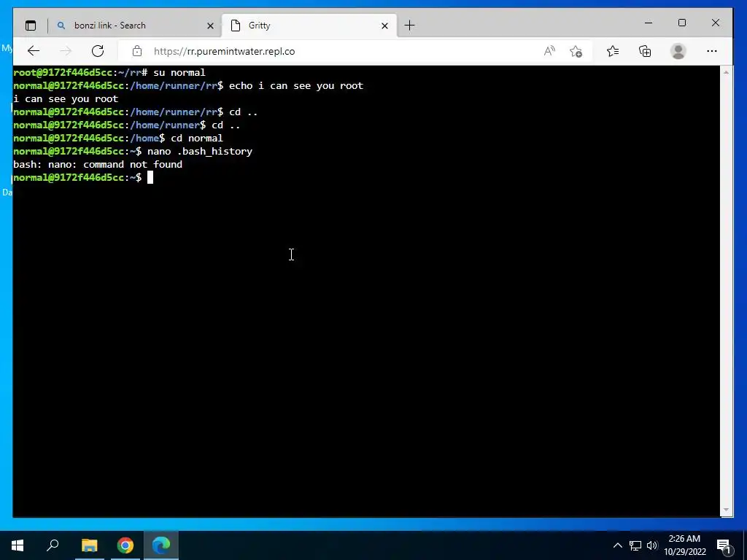
Task: Close the Edge window
Action: click(715, 23)
